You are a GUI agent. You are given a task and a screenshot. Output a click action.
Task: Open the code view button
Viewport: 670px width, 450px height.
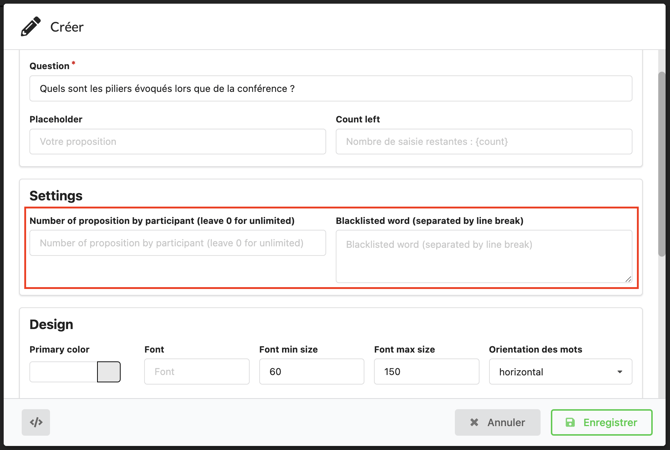(x=36, y=422)
